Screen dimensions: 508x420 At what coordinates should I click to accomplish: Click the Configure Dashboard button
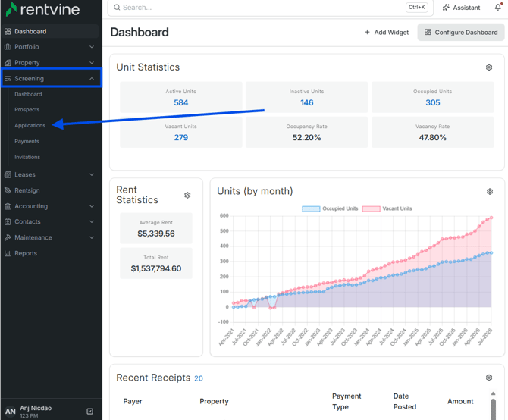click(461, 33)
